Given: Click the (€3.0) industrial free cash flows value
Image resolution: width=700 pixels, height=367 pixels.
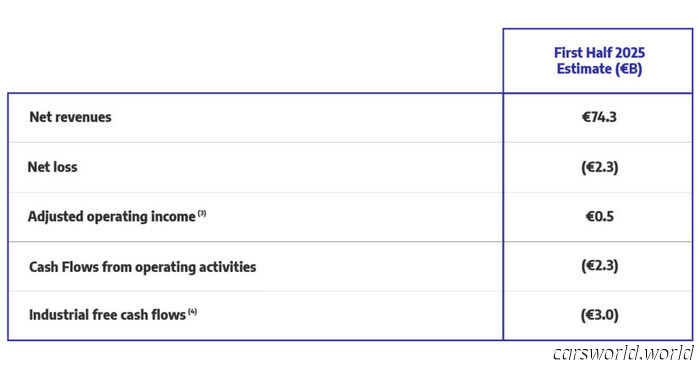Looking at the screenshot, I should click(600, 315).
